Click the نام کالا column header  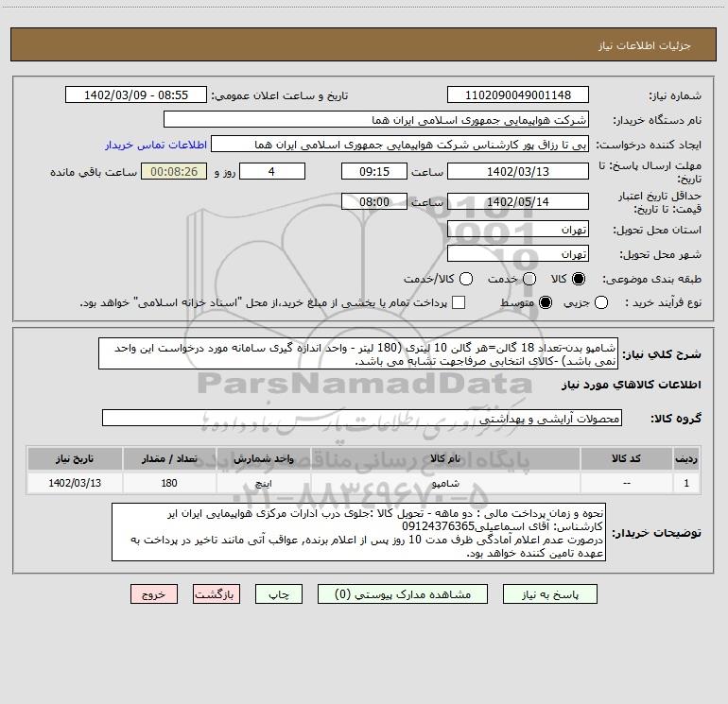coord(445,458)
